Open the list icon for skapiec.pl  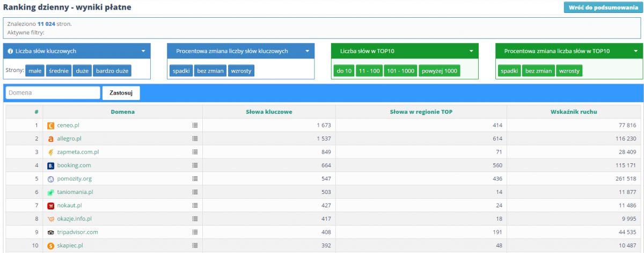pyautogui.click(x=195, y=245)
